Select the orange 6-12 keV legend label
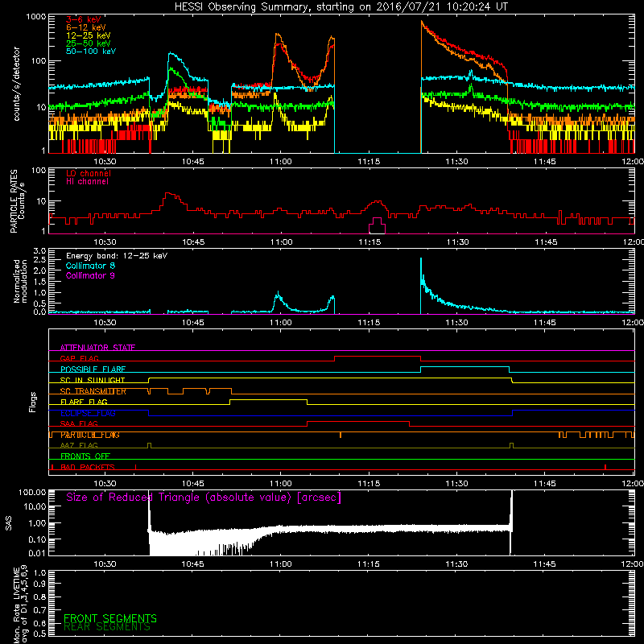Viewport: 644px width, 644px height. (86, 27)
